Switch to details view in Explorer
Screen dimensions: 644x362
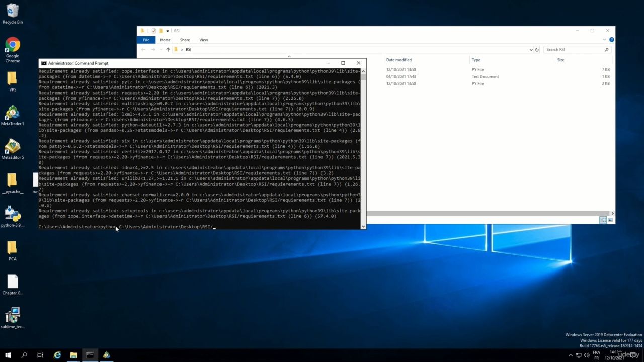[603, 220]
